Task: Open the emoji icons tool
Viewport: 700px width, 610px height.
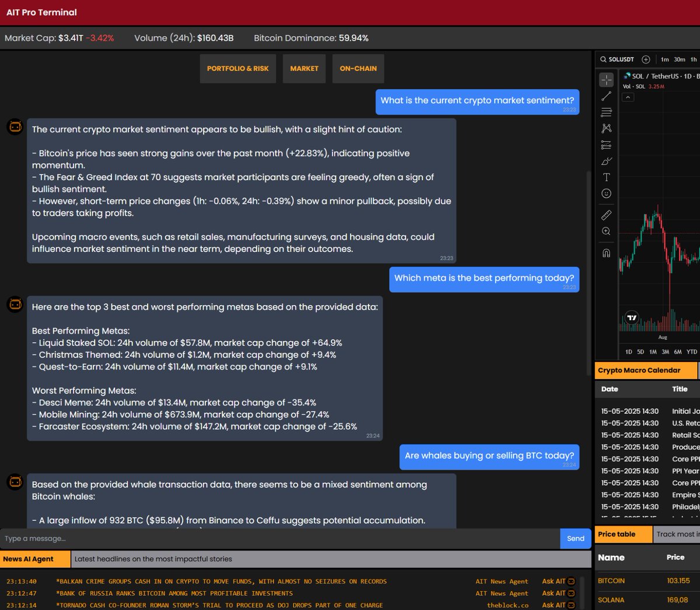Action: click(x=607, y=193)
